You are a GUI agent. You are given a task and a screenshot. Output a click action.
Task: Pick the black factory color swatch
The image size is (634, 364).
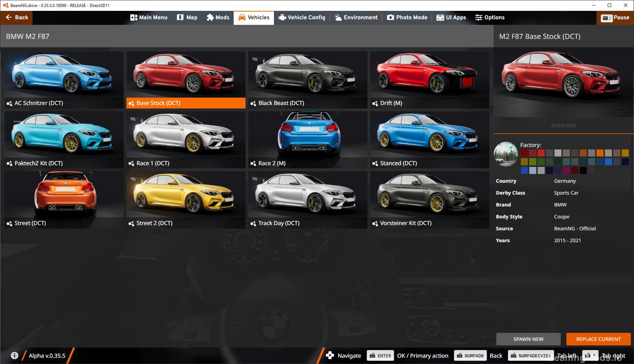[x=583, y=170]
